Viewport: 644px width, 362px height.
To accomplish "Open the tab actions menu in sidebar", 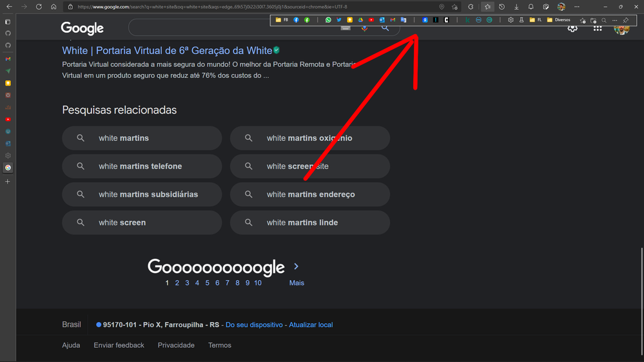I will (x=8, y=22).
